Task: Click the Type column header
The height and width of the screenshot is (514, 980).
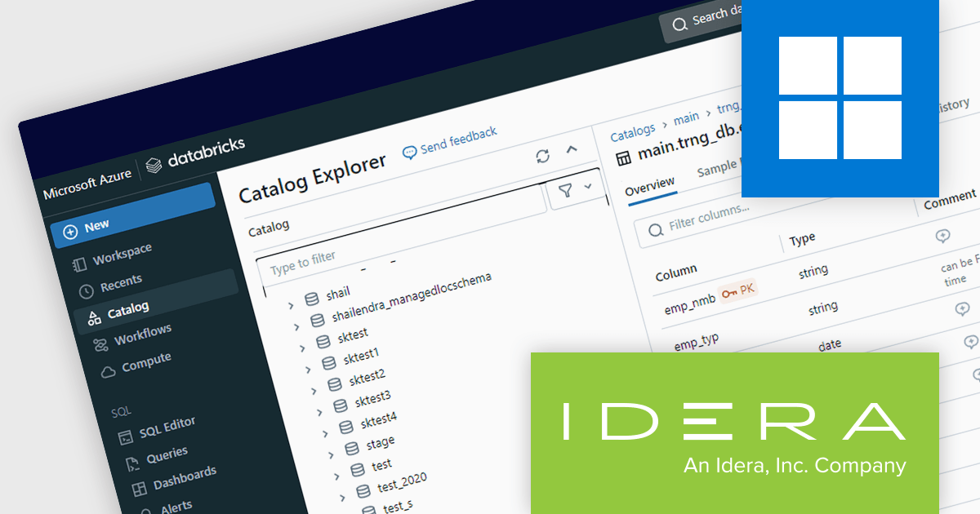Action: click(x=802, y=239)
